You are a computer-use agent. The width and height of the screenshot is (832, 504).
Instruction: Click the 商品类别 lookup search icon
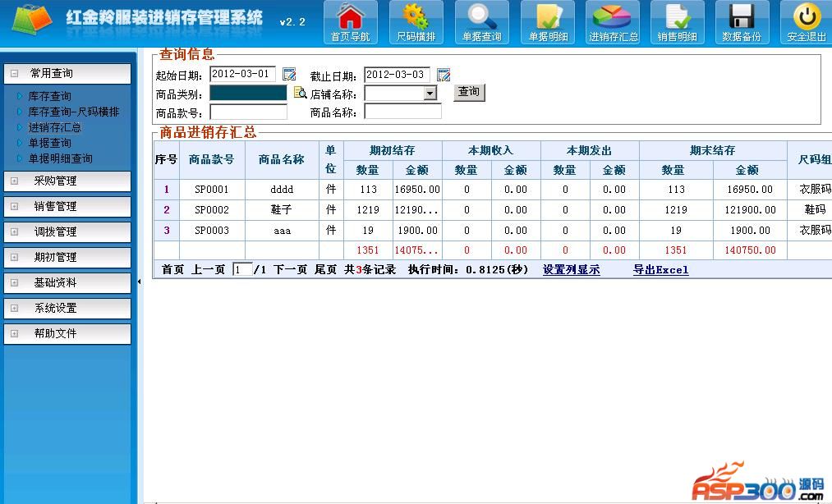point(300,93)
